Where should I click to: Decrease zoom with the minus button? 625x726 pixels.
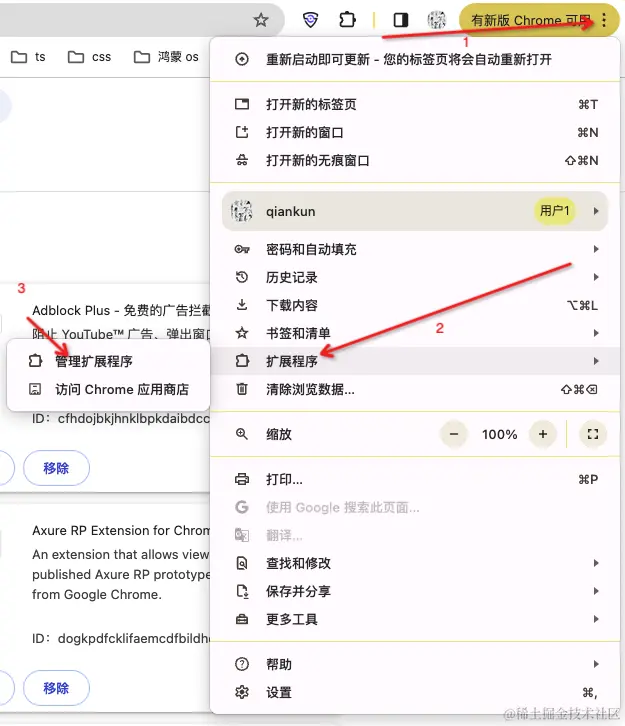pyautogui.click(x=454, y=434)
